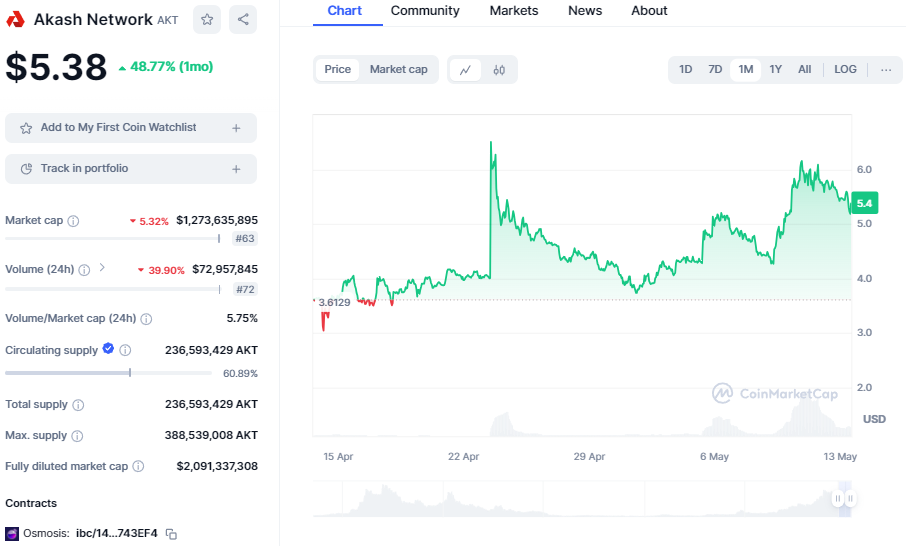Click the plus icon on the Track in portfolio row
The image size is (906, 546).
click(236, 169)
